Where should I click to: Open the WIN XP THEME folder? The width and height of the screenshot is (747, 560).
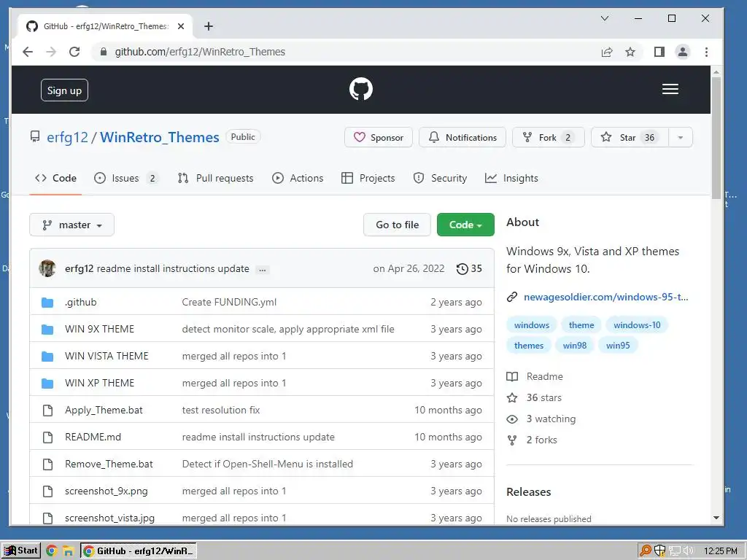click(x=99, y=384)
